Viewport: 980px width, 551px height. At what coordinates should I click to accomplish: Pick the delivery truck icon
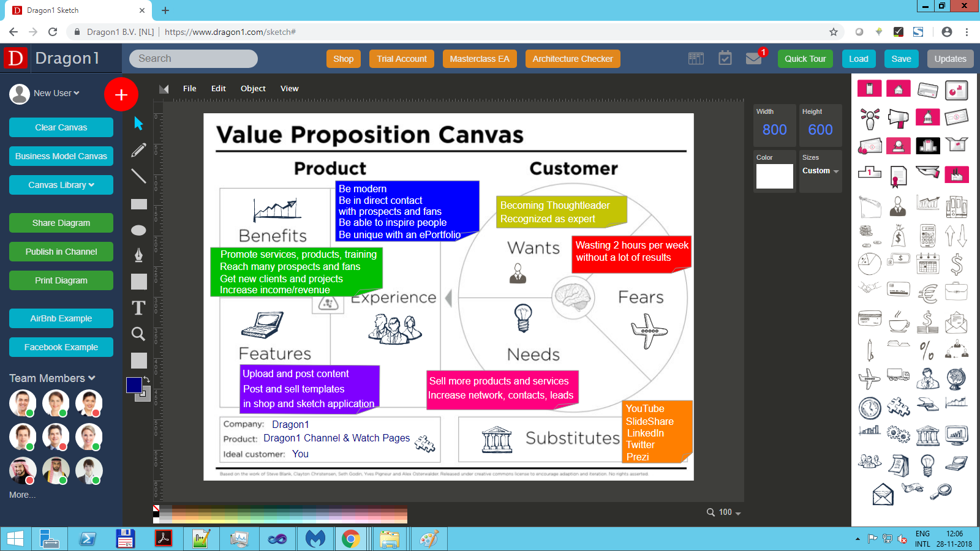pos(899,375)
